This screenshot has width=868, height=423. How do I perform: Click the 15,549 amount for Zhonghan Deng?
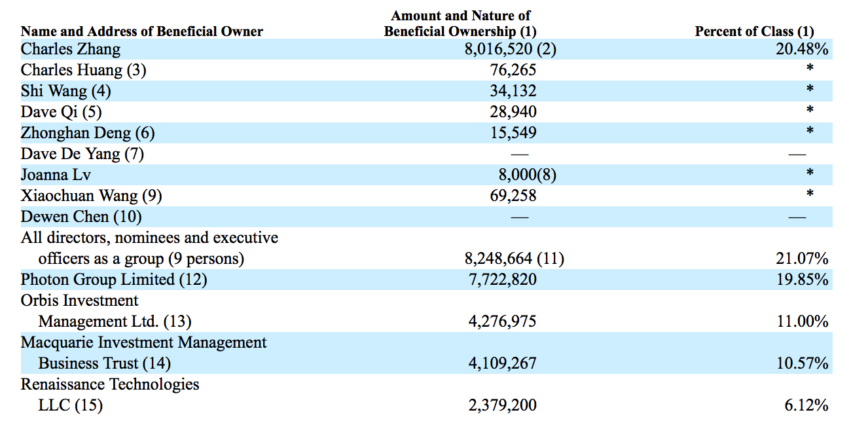(x=513, y=133)
